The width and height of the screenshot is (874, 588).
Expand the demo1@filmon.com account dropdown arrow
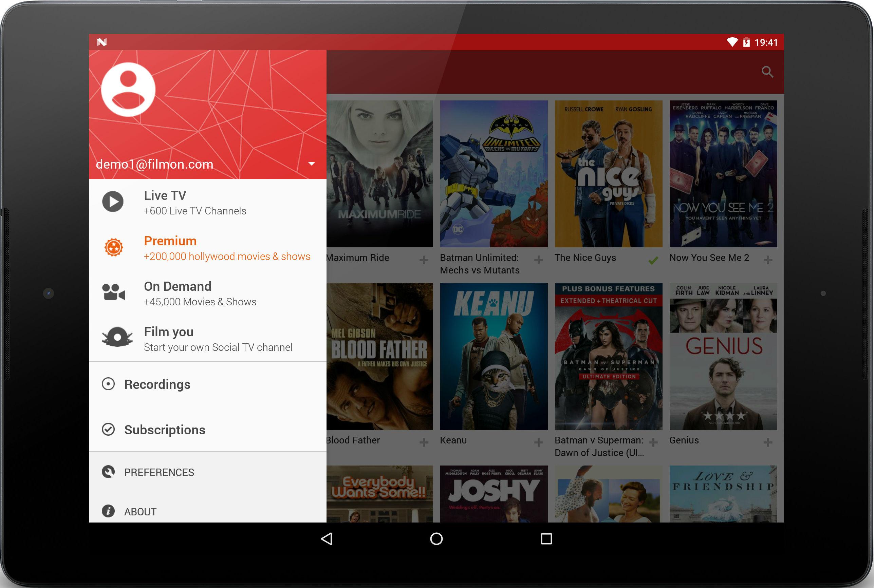(311, 164)
